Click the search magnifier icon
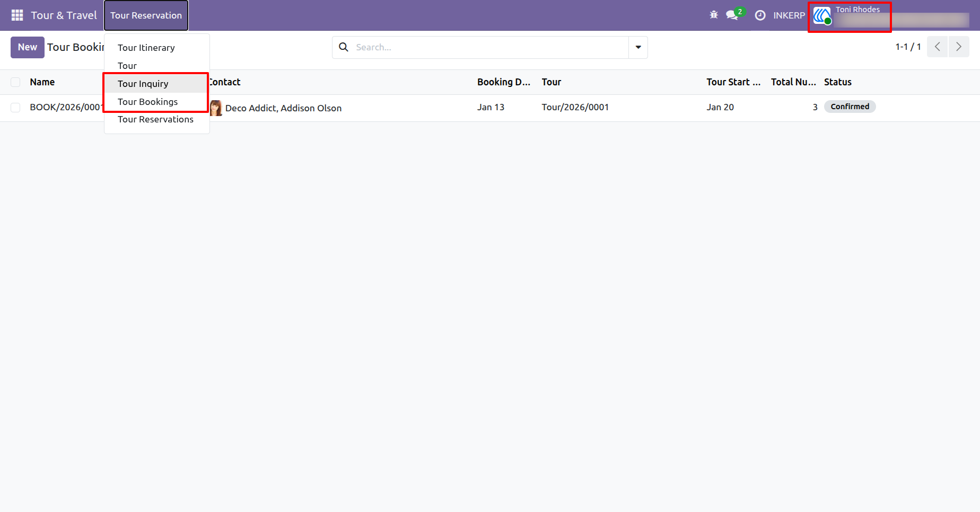This screenshot has width=980, height=512. (x=344, y=47)
